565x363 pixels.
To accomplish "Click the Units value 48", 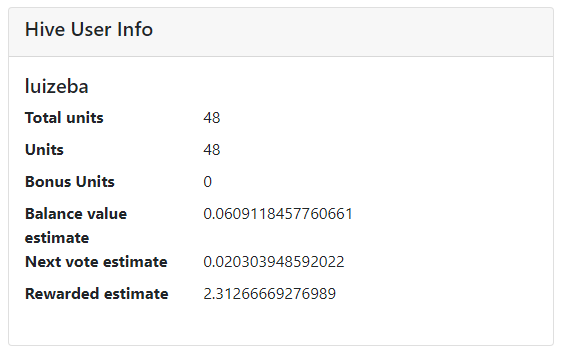I will coord(212,150).
